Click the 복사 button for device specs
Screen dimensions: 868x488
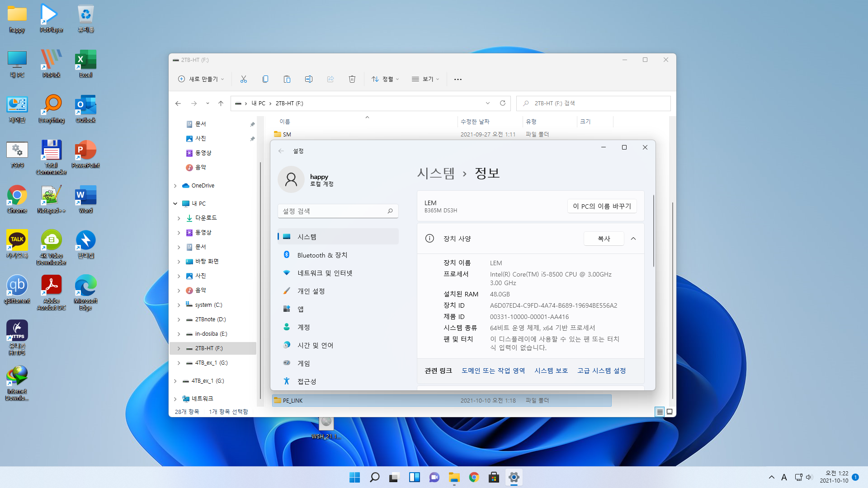(604, 239)
